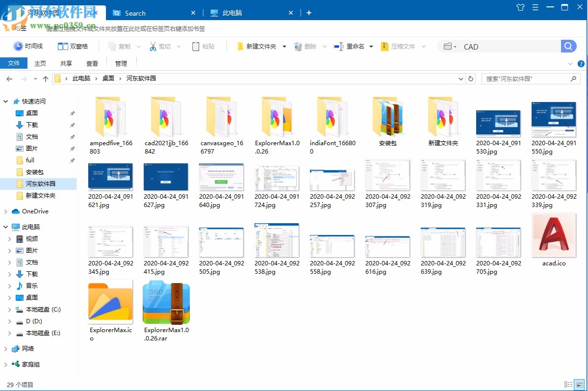This screenshot has height=391, width=588.
Task: Switch to details view in status bar
Action: pos(568,384)
